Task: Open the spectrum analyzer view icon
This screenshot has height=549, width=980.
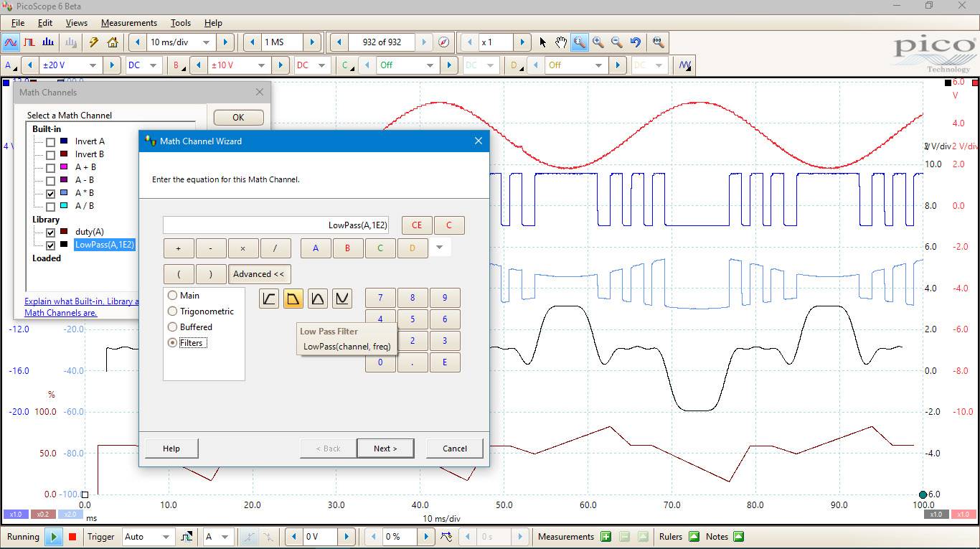Action: 47,42
